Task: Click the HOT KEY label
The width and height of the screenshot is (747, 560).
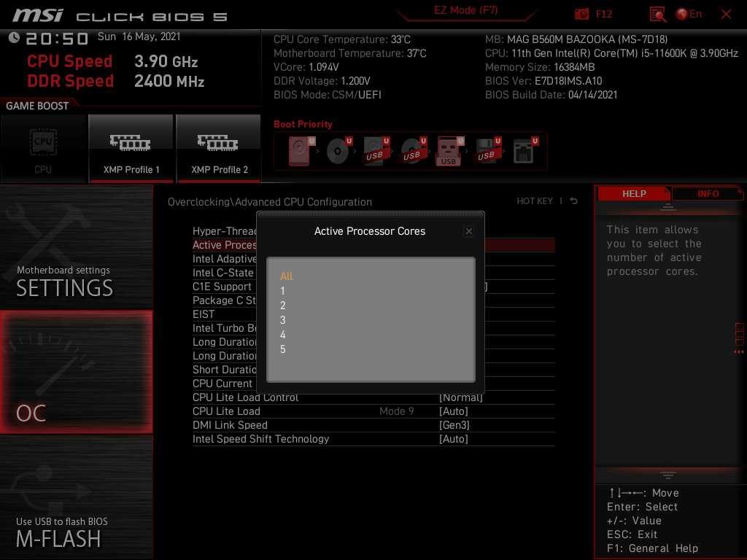Action: [535, 201]
